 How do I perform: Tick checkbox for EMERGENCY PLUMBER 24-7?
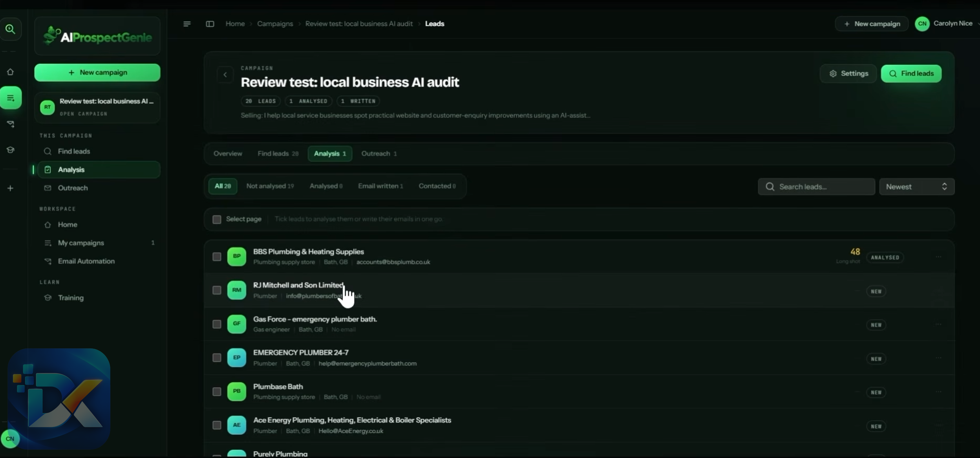tap(217, 358)
